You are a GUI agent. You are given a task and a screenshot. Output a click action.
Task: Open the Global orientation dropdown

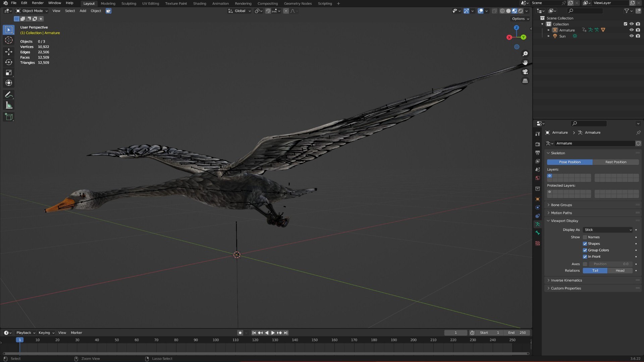[239, 11]
